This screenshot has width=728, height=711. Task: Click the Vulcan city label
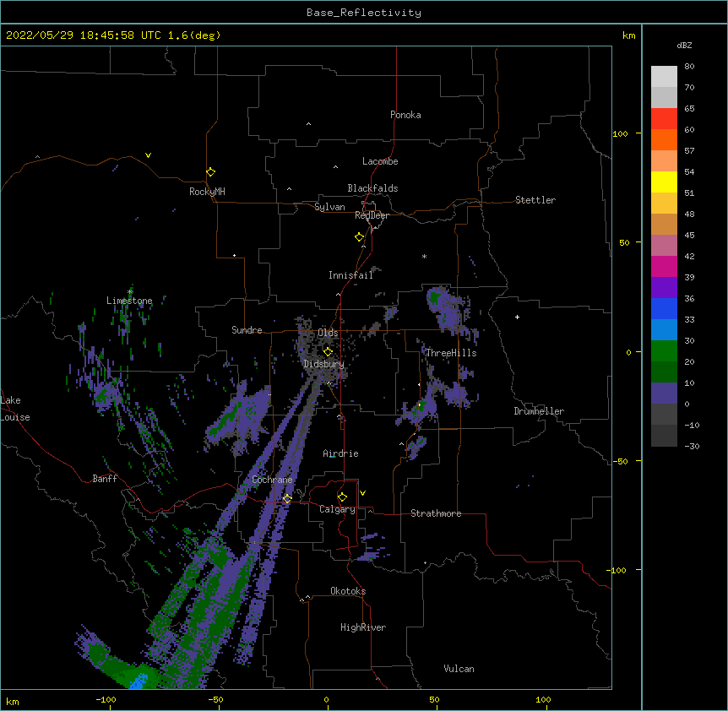[x=459, y=669]
